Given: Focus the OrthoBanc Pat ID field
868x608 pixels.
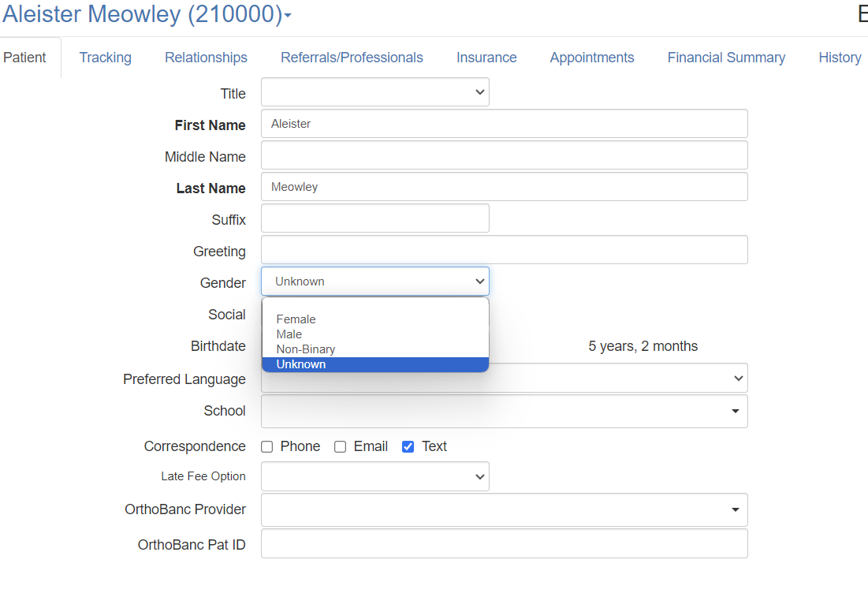Looking at the screenshot, I should pos(504,543).
